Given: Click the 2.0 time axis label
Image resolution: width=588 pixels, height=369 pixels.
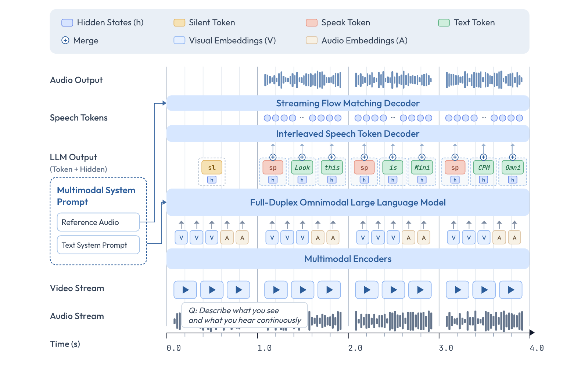Looking at the screenshot, I should pyautogui.click(x=355, y=348).
